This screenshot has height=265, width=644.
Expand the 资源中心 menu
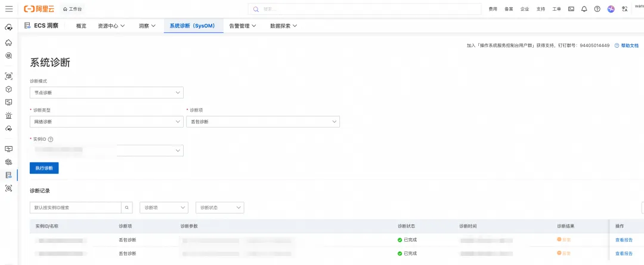click(112, 26)
